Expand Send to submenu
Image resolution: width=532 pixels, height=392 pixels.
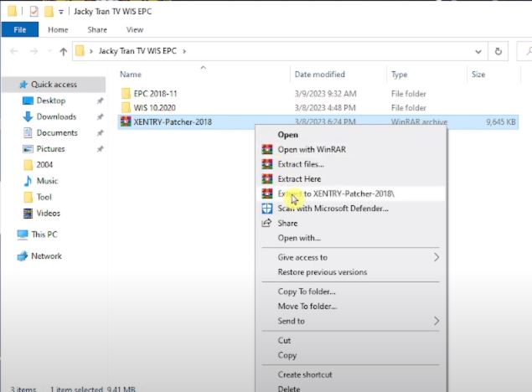click(436, 321)
